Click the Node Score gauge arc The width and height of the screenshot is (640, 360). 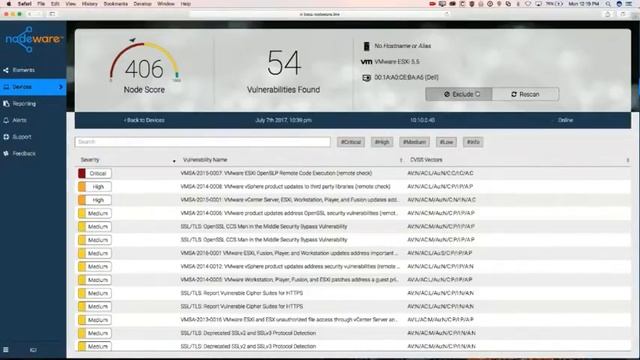tap(144, 60)
